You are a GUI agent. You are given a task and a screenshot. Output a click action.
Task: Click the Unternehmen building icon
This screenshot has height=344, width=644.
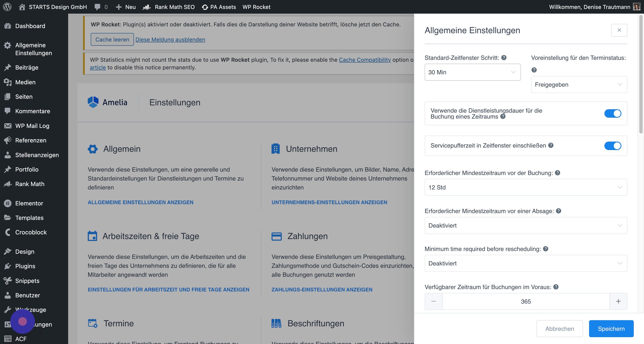[276, 149]
